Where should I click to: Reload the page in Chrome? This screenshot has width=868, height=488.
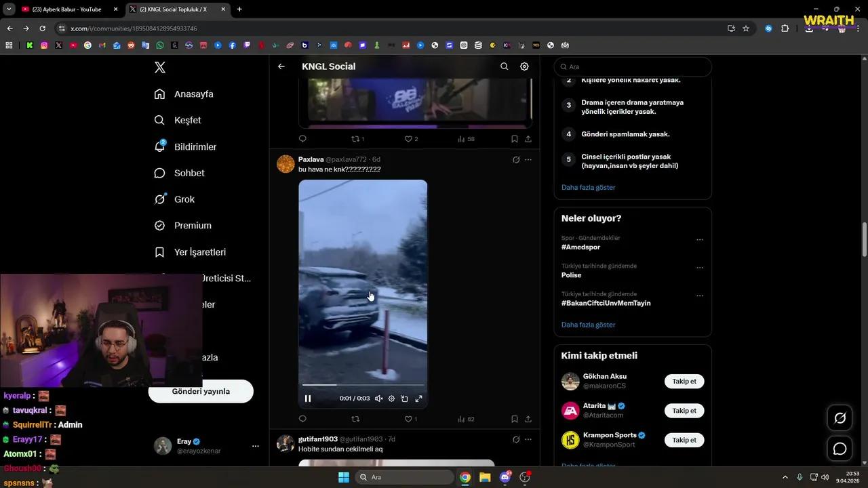[42, 28]
